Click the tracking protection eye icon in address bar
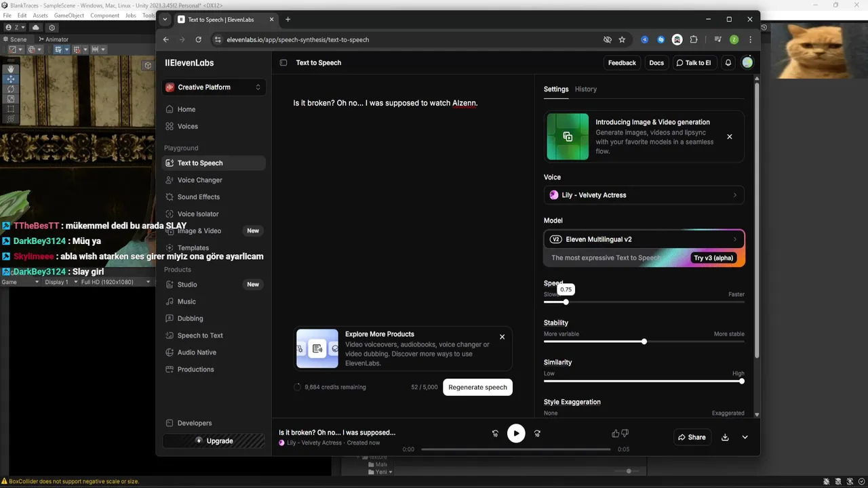The width and height of the screenshot is (868, 488). (608, 39)
